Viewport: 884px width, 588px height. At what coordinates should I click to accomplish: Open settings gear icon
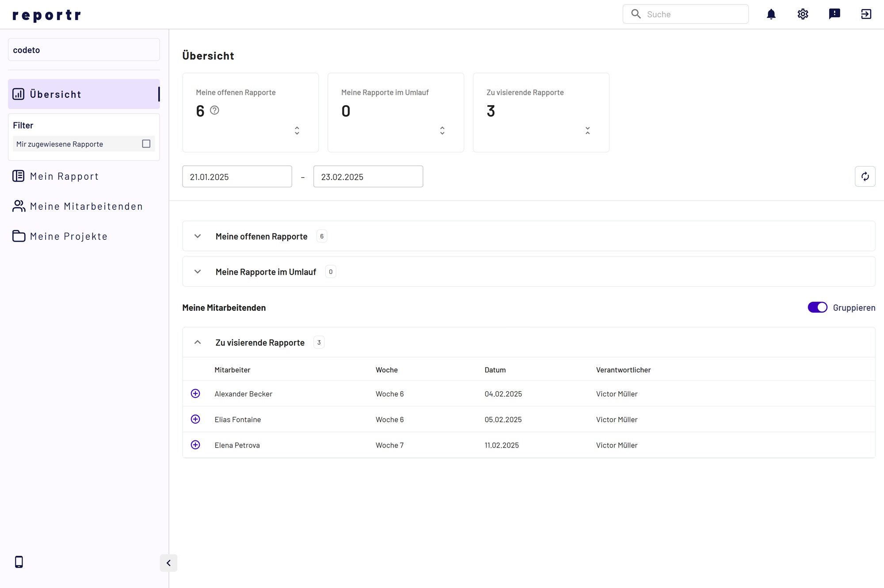click(x=803, y=14)
